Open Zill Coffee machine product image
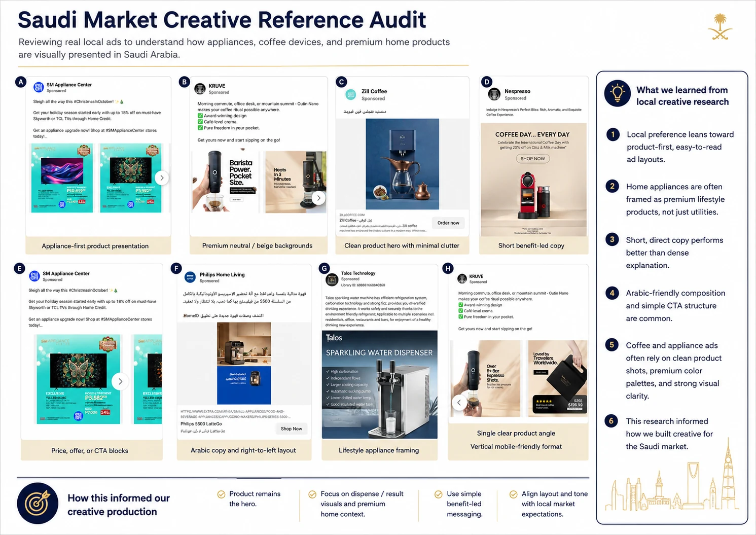 402,164
